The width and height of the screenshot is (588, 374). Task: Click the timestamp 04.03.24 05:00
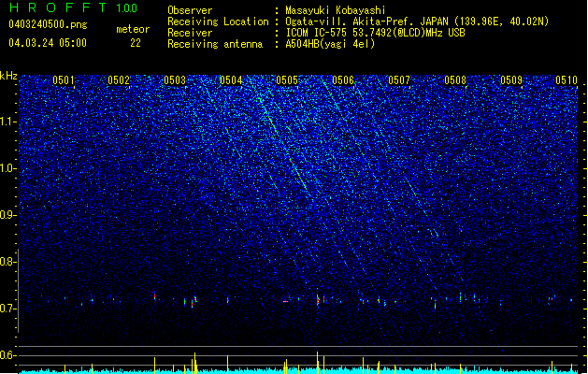click(48, 43)
